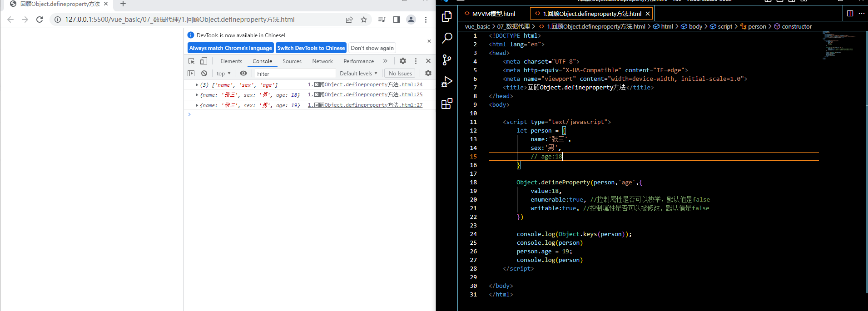Open VS Code Explorer panel
Viewport: 868px width, 311px height.
pos(447,16)
